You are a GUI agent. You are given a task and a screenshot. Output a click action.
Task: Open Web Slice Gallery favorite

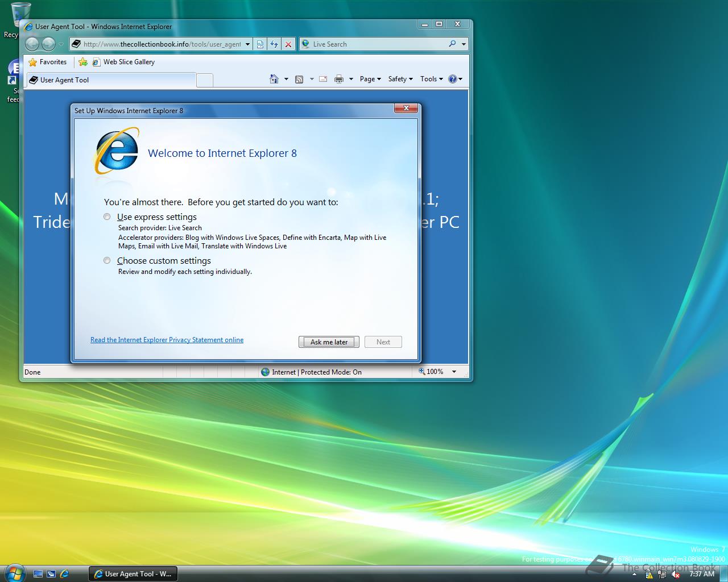coord(123,62)
